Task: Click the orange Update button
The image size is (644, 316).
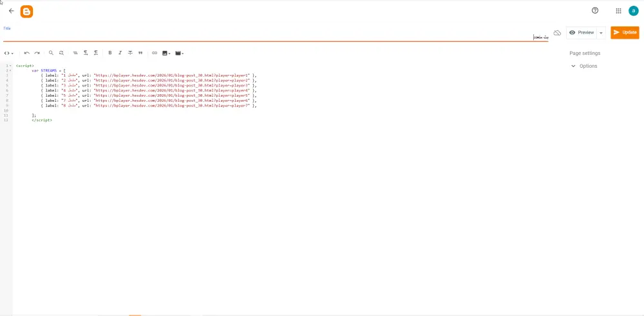Action: point(625,32)
